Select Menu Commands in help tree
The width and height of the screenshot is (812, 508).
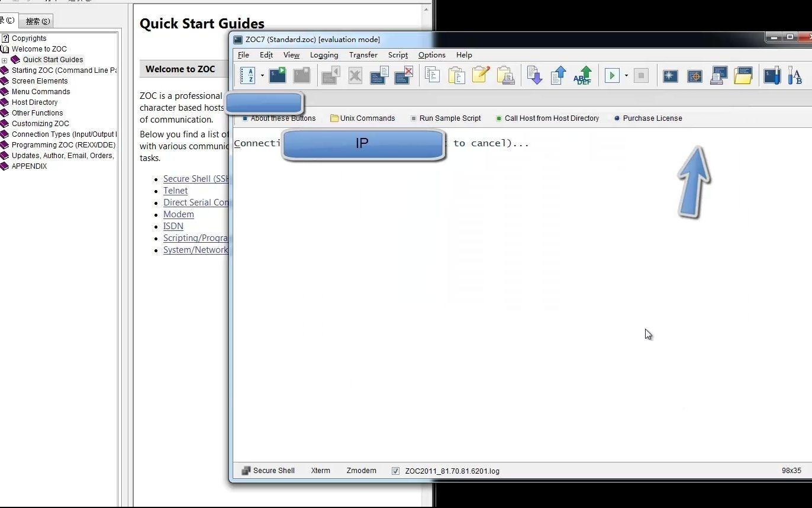click(x=41, y=92)
